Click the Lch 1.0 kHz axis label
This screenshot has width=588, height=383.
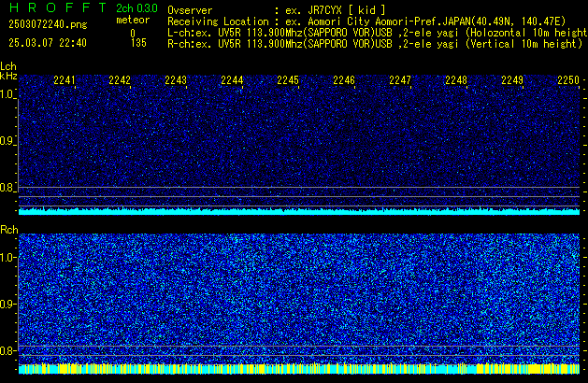(7, 94)
